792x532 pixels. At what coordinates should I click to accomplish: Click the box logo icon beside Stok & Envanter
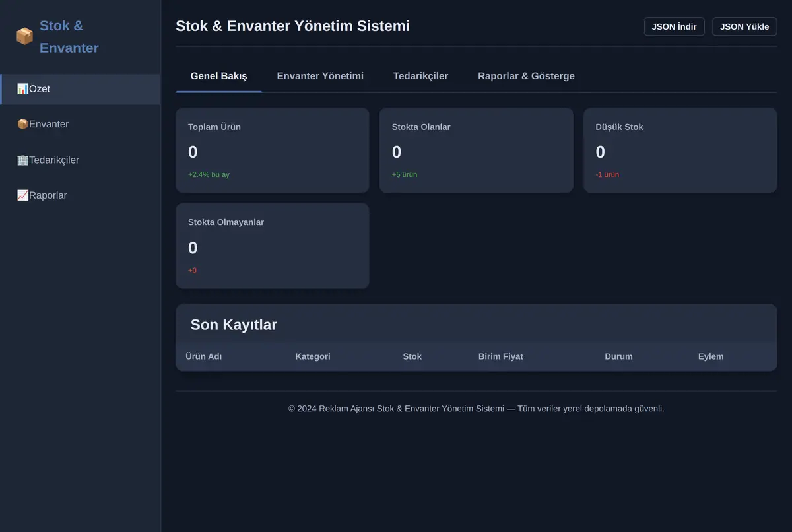24,36
